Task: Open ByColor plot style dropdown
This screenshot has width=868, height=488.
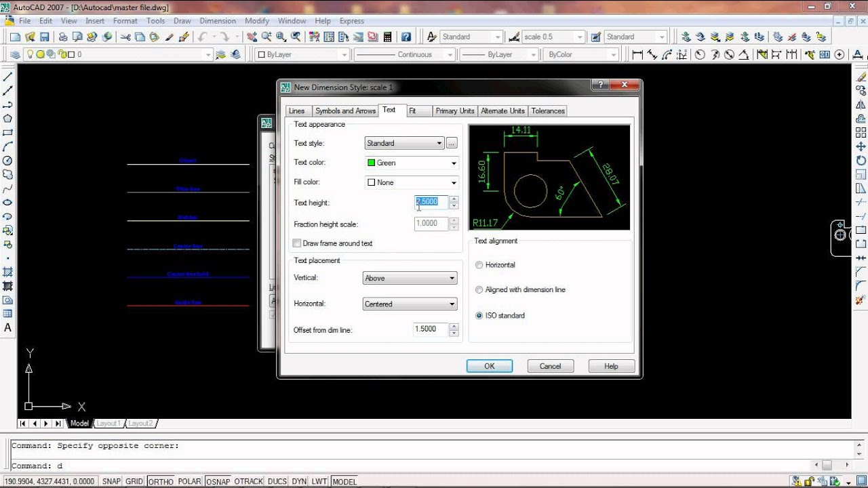Action: pos(582,55)
